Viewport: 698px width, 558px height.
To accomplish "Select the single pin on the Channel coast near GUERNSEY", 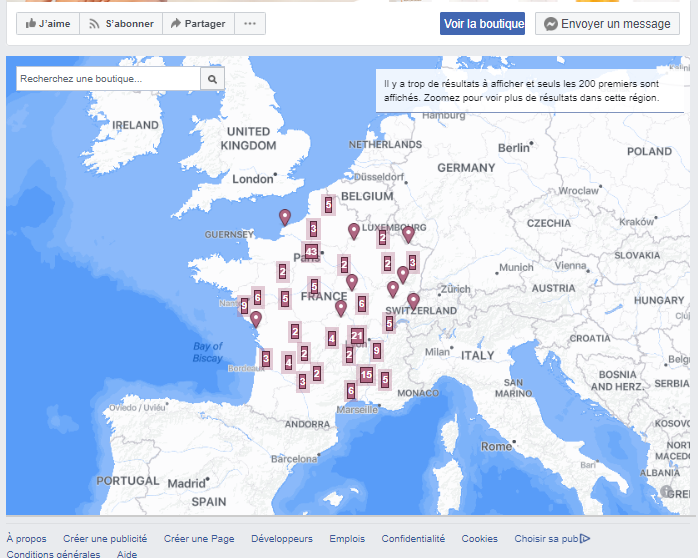I will pyautogui.click(x=285, y=218).
